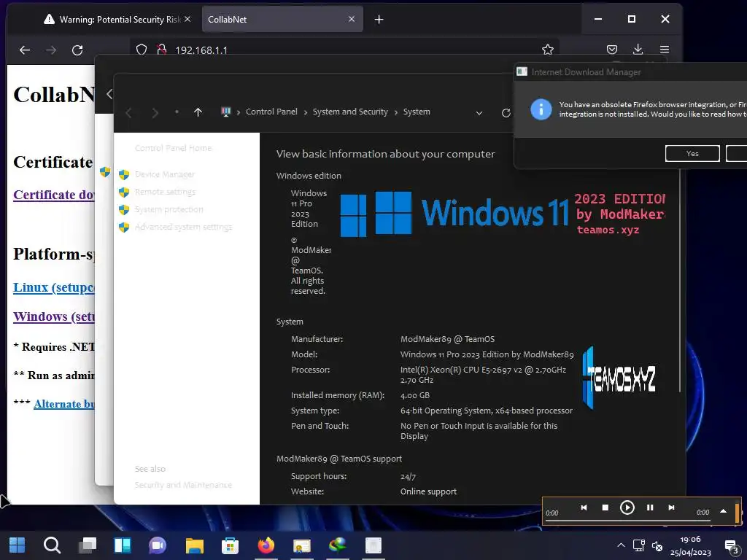This screenshot has height=560, width=747.
Task: Open Internet Download Manager on taskbar
Action: coord(337,545)
